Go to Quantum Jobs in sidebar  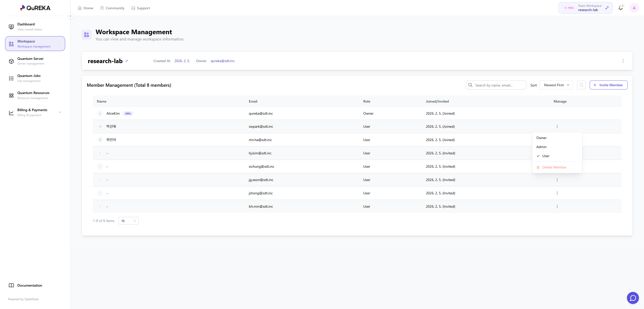tap(29, 78)
